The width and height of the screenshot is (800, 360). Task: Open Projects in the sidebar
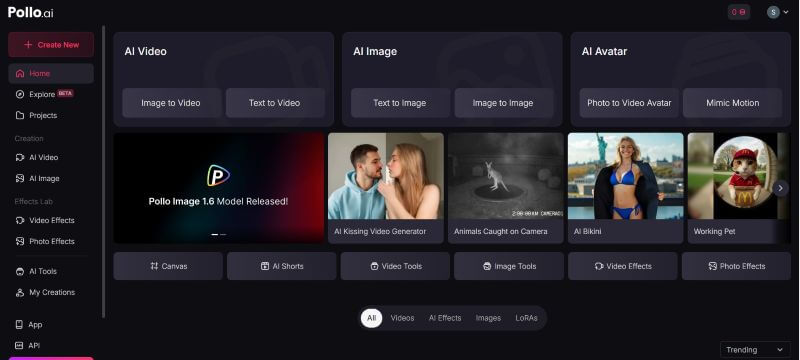point(51,115)
